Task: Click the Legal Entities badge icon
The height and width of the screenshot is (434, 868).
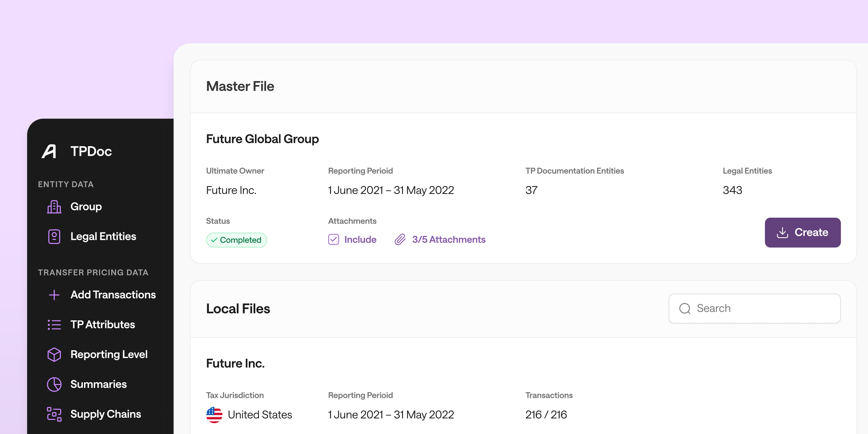Action: (x=54, y=237)
